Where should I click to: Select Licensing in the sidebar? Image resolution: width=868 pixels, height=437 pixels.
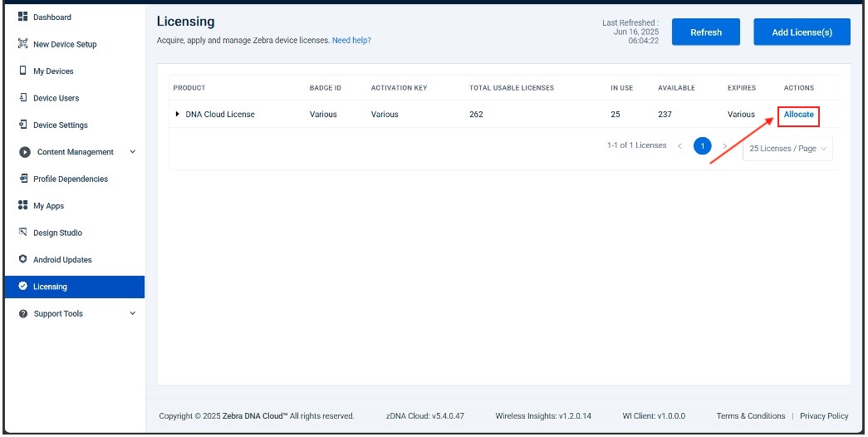(50, 287)
